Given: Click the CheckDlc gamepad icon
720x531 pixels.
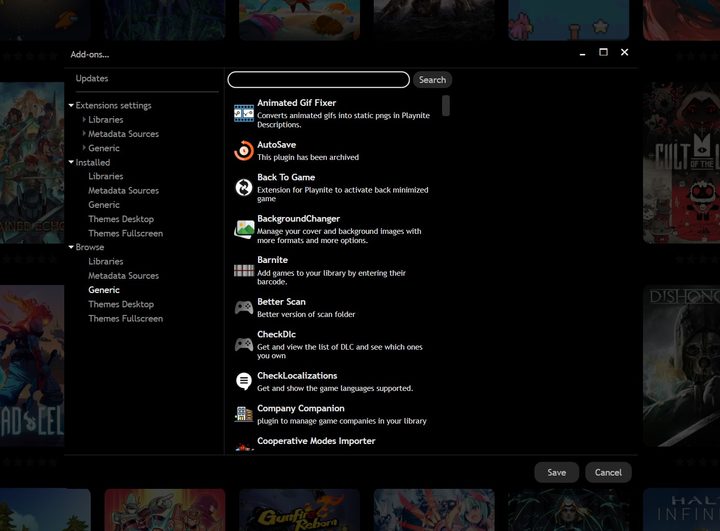Looking at the screenshot, I should (243, 345).
